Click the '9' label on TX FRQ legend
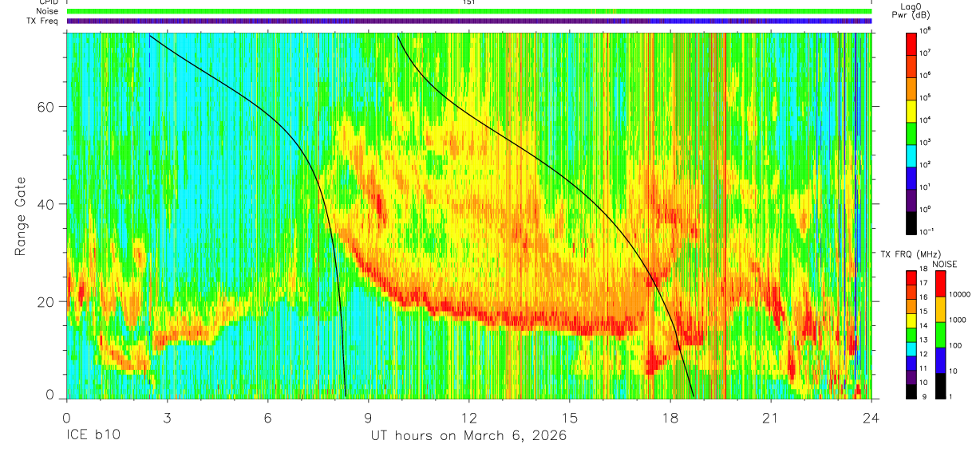Image resolution: width=980 pixels, height=452 pixels. (x=925, y=396)
